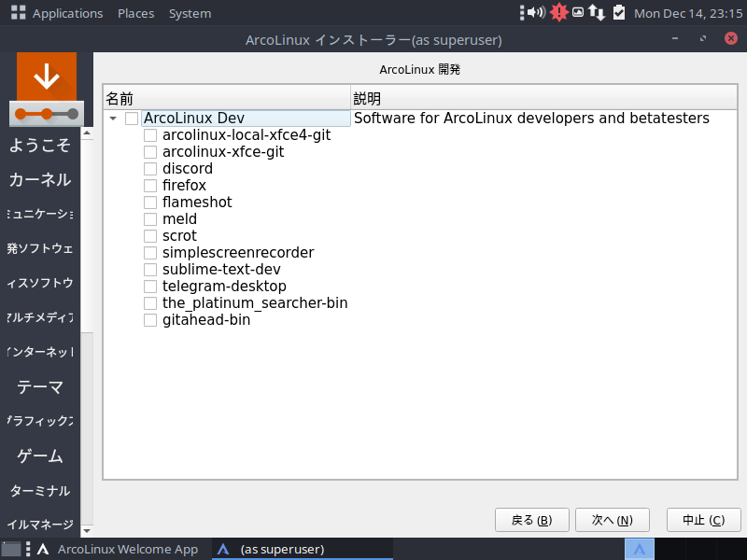747x560 pixels.
Task: Toggle the ArcoLinux Dev group checkbox
Action: pyautogui.click(x=132, y=119)
